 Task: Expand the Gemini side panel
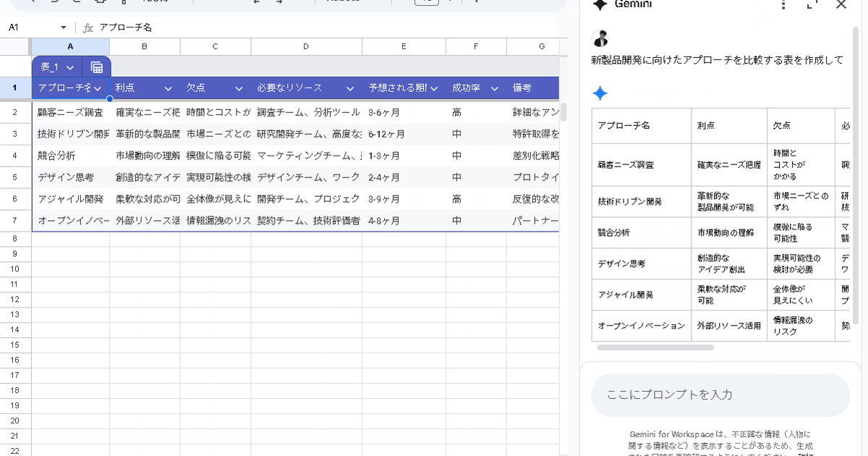point(812,5)
